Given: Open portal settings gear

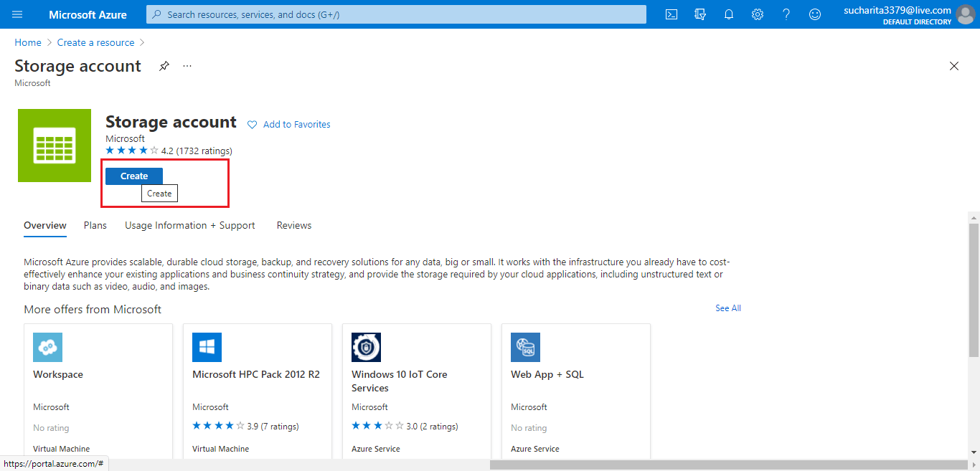Looking at the screenshot, I should (x=758, y=14).
